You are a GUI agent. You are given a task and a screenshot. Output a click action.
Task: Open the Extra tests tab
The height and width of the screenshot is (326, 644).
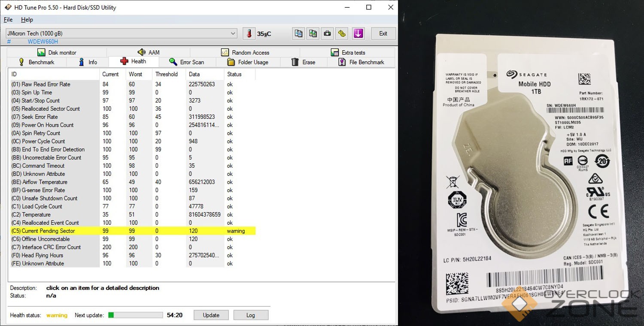coord(348,52)
